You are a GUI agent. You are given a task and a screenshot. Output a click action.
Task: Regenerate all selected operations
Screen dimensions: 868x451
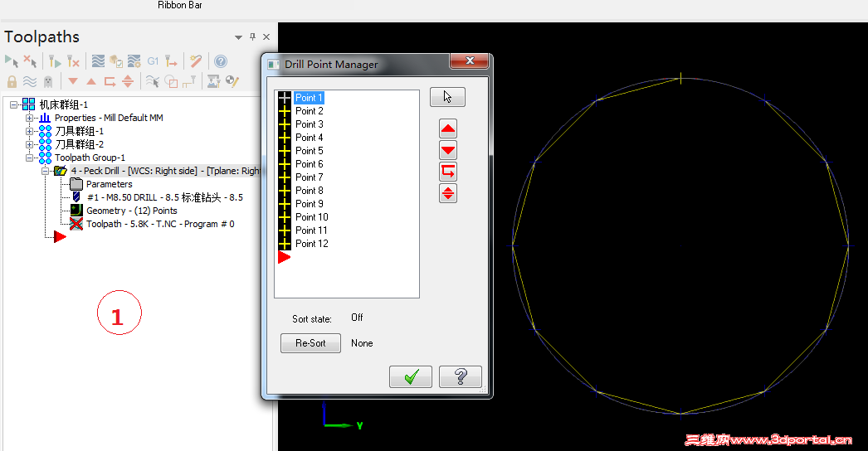[x=54, y=61]
